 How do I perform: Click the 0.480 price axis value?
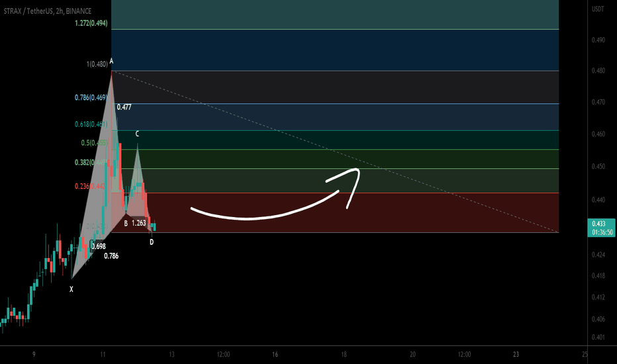(598, 71)
